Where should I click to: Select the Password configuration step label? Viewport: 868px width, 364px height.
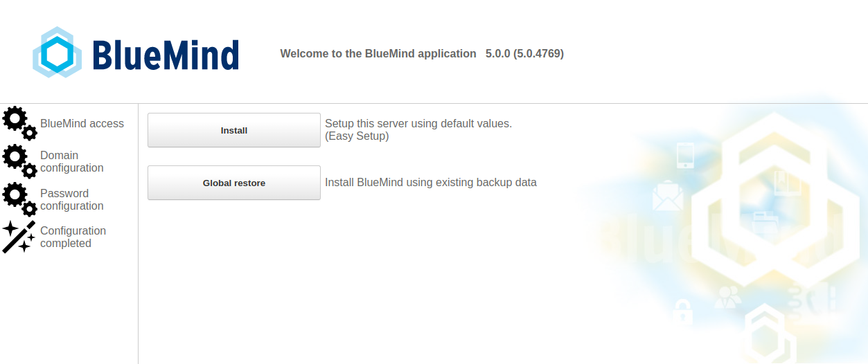71,199
